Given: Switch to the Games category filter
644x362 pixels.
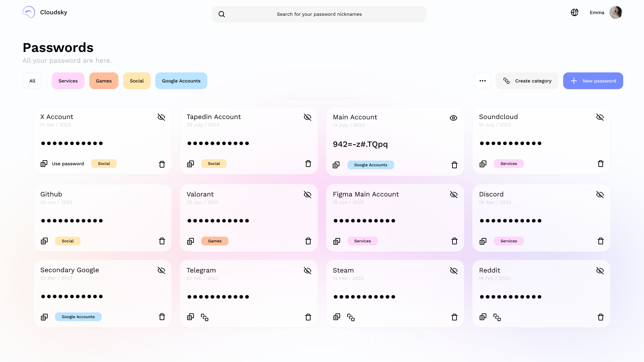Looking at the screenshot, I should click(104, 81).
